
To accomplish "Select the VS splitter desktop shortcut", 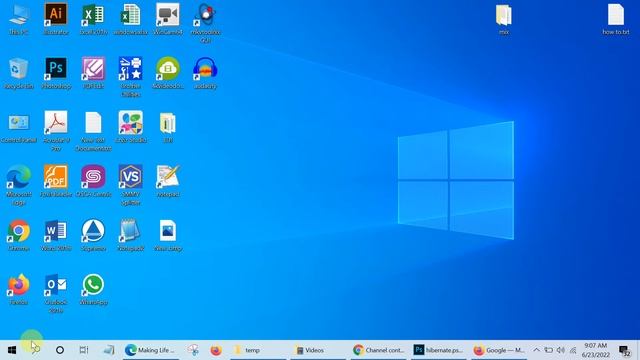I will pos(131,185).
